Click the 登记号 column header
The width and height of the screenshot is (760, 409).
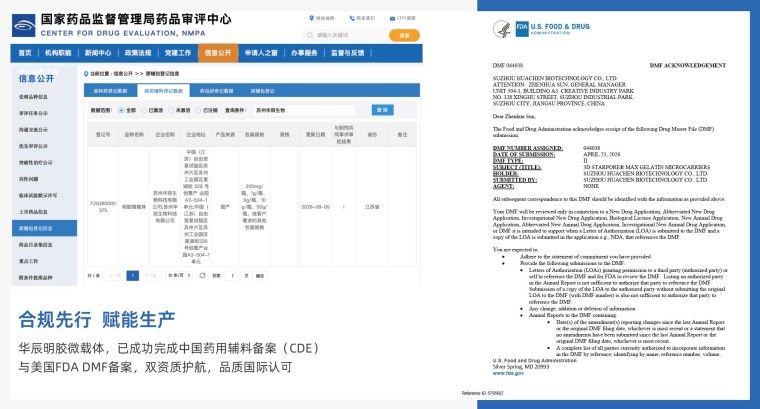pos(103,135)
